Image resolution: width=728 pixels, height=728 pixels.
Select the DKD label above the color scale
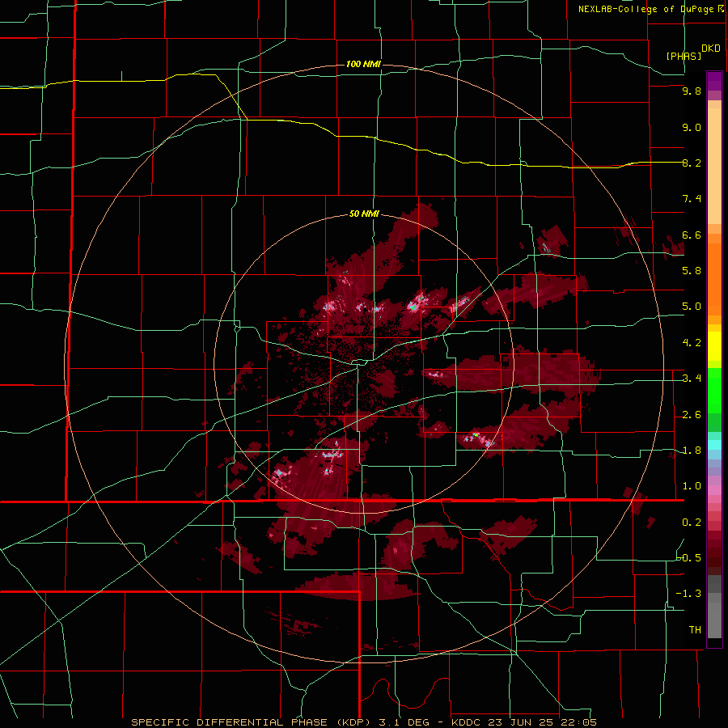coord(710,49)
